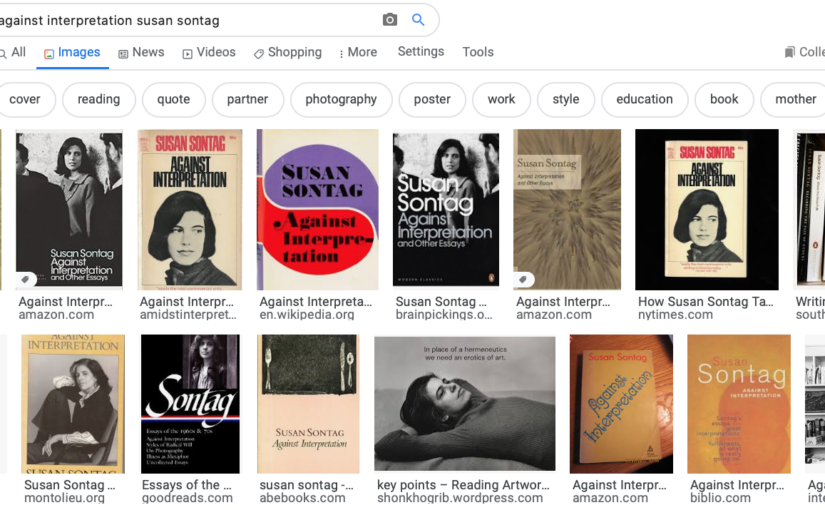
Task: Go to the Videos tab
Action: tap(209, 52)
